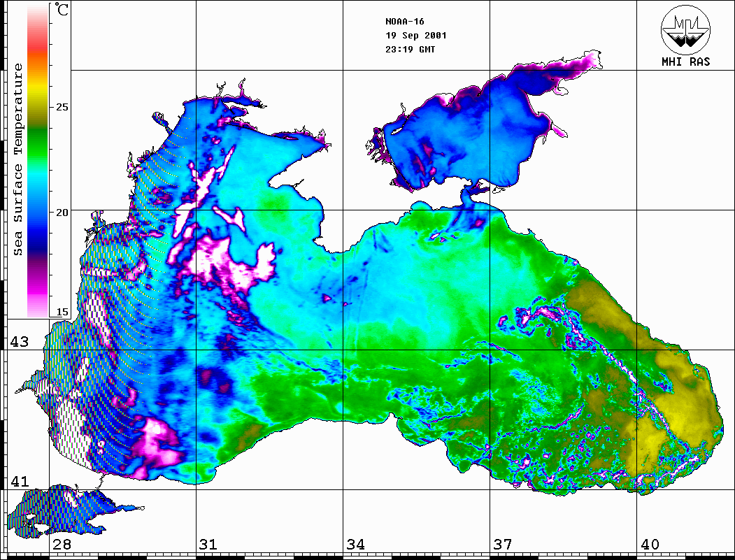Image resolution: width=735 pixels, height=560 pixels.
Task: Click longitude label '31'
Action: pyautogui.click(x=208, y=545)
